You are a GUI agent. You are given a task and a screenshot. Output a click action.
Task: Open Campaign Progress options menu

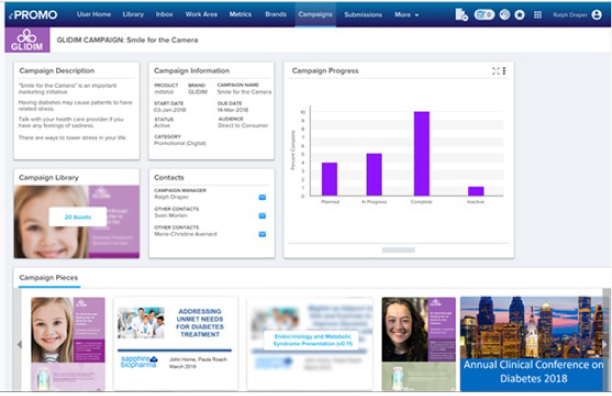pos(504,71)
